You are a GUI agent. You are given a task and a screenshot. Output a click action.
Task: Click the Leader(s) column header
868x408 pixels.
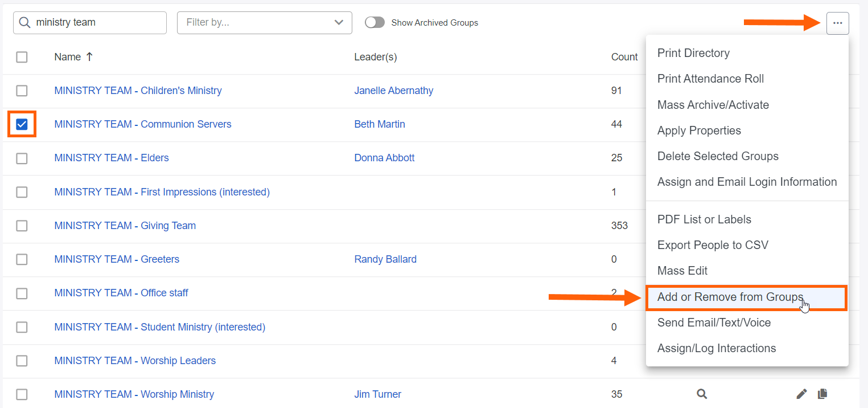(375, 57)
